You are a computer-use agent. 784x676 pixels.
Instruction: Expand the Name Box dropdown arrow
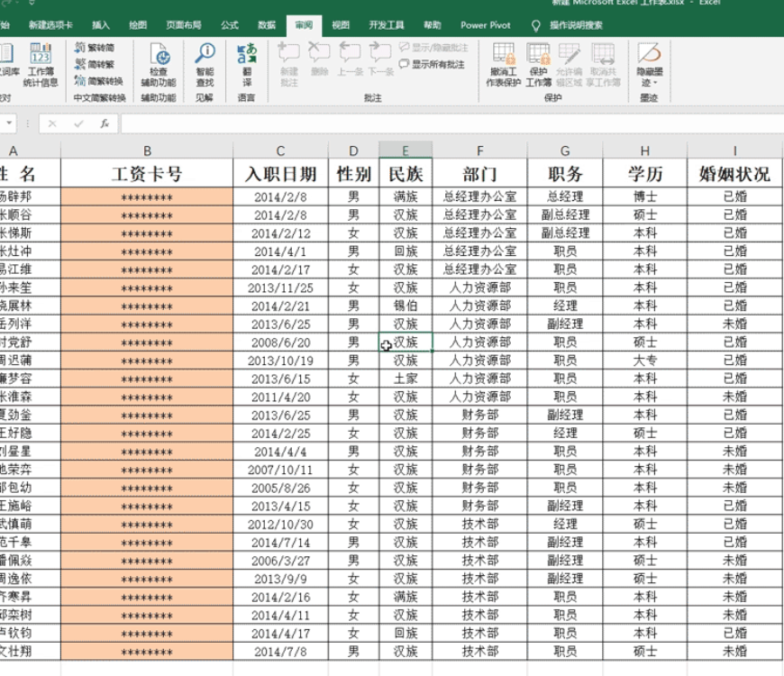click(x=9, y=123)
